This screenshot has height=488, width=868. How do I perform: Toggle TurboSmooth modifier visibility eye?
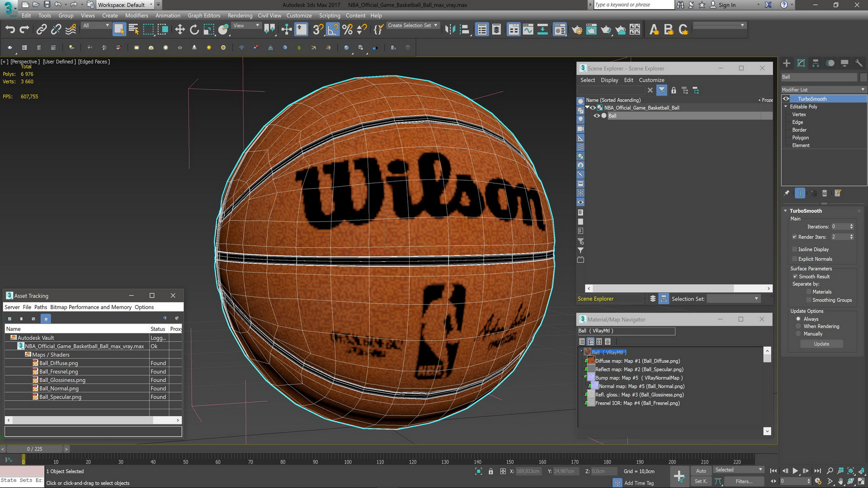point(787,99)
